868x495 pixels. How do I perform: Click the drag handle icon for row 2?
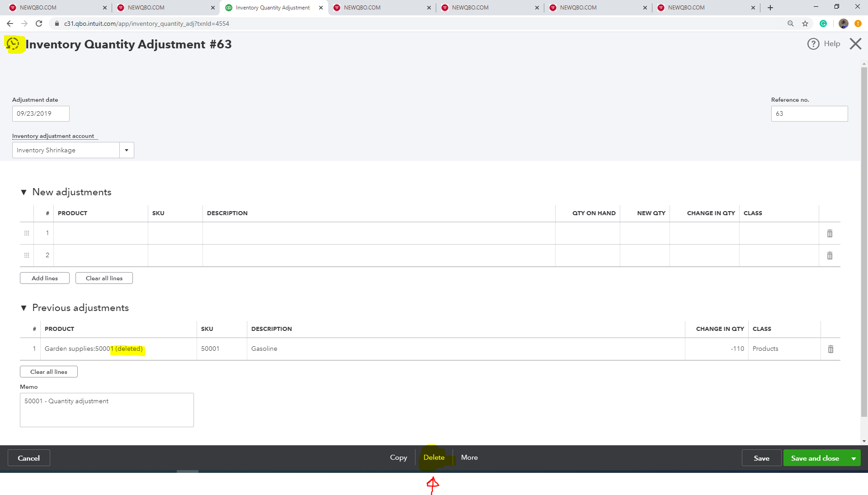pyautogui.click(x=26, y=254)
